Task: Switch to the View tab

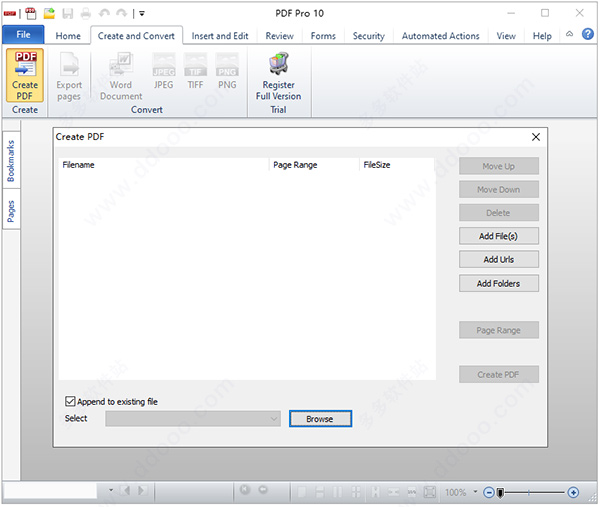Action: tap(506, 36)
